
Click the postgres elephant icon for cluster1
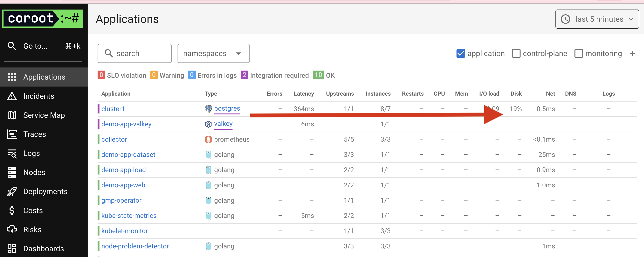(208, 109)
